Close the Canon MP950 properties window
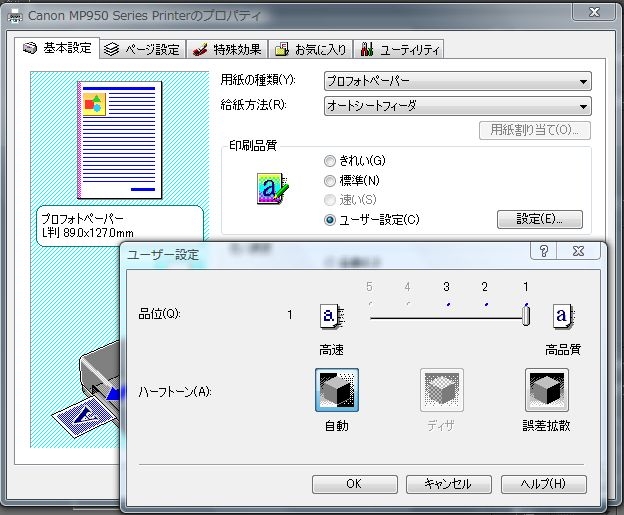This screenshot has height=515, width=624. pos(594,12)
